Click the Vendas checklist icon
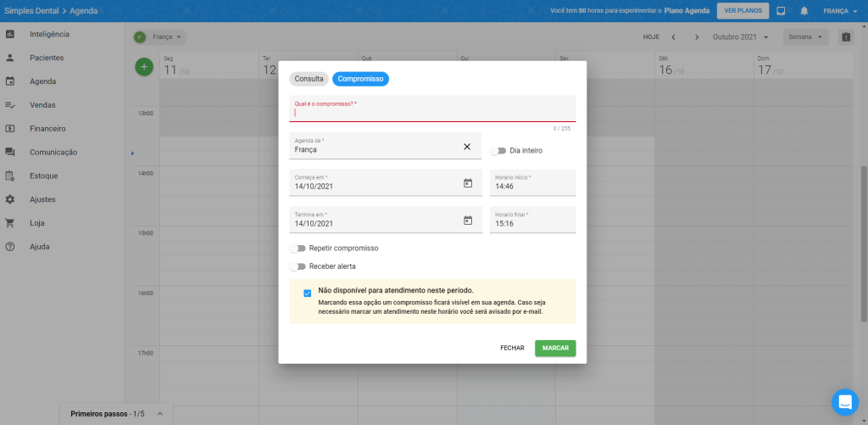 (10, 105)
